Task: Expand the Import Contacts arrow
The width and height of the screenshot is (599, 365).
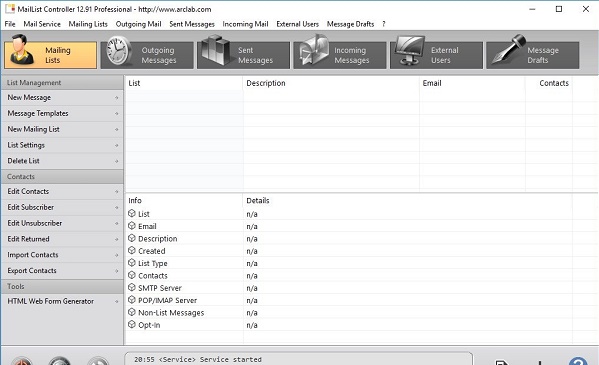Action: 117,255
